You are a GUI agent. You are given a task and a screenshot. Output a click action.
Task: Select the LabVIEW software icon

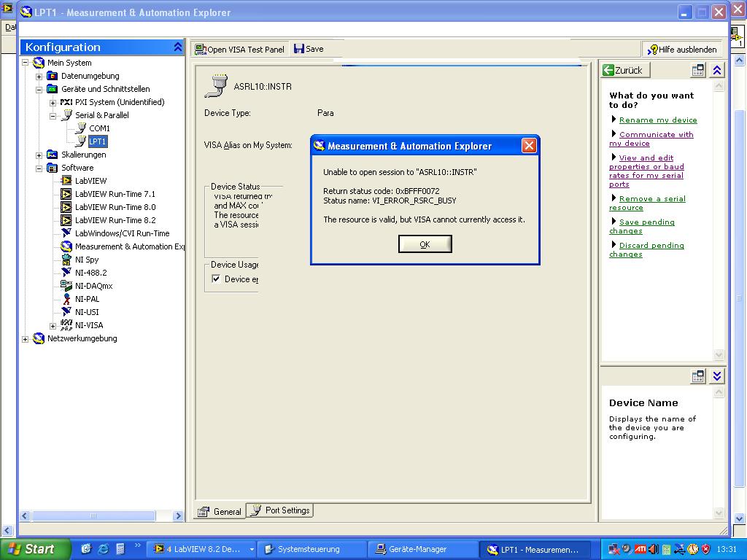[66, 181]
